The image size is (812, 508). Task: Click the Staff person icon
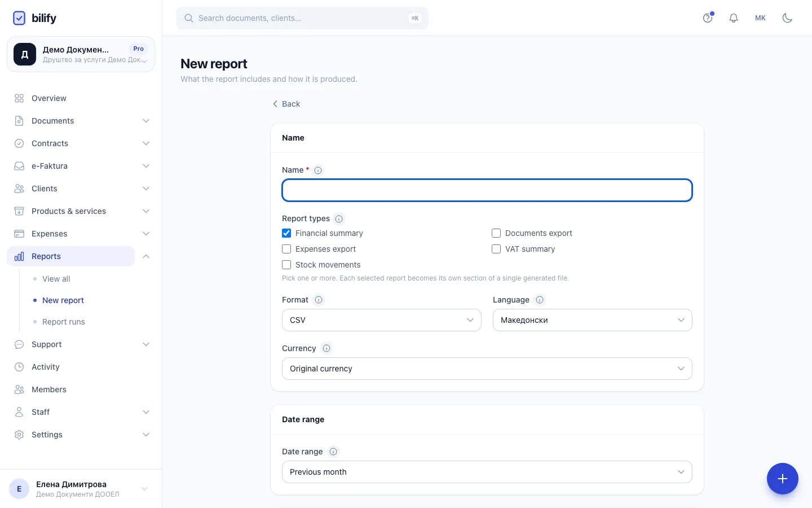coord(19,412)
